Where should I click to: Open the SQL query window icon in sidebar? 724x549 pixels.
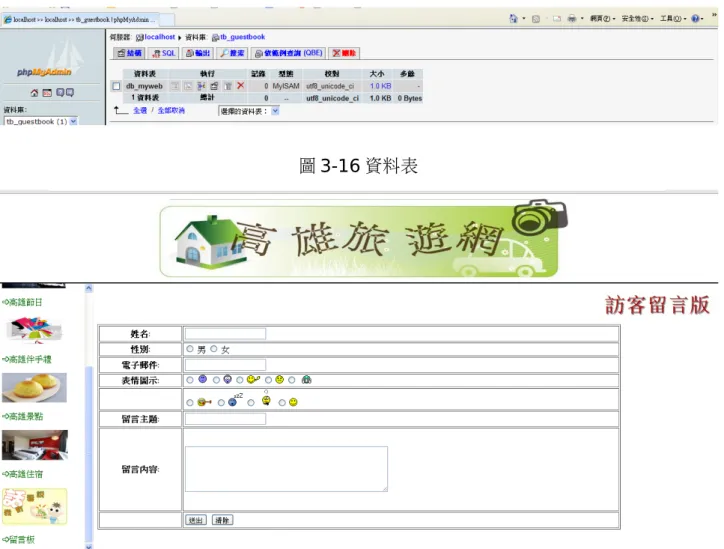[47, 93]
